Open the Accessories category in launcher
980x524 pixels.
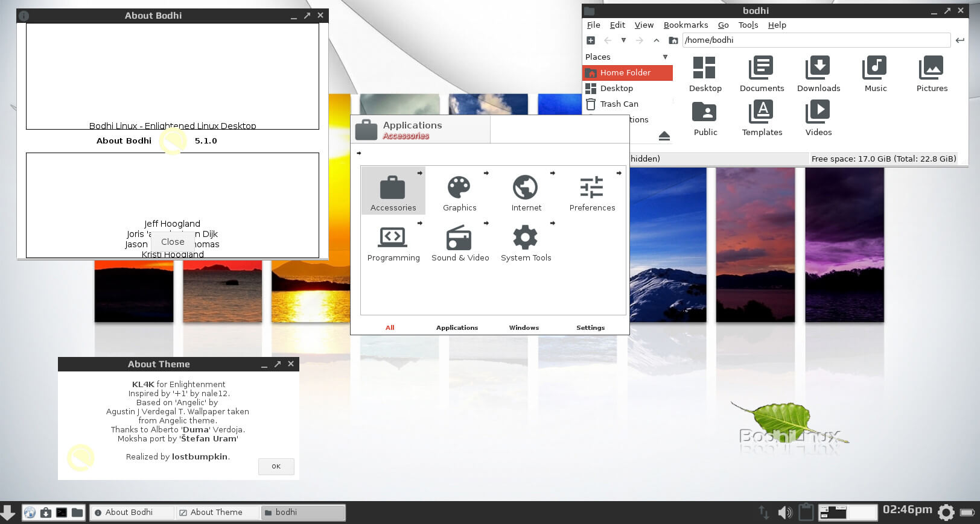(393, 191)
